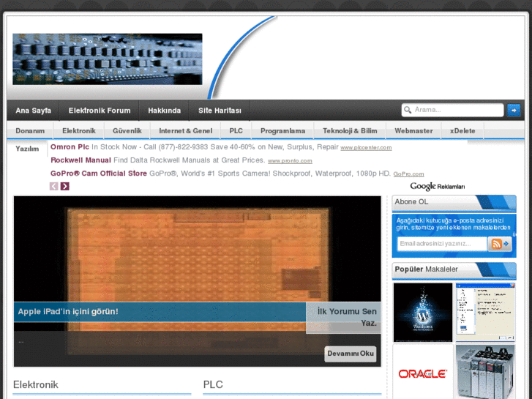The image size is (532, 399).
Task: Open the PLC section heading below slider
Action: point(213,385)
